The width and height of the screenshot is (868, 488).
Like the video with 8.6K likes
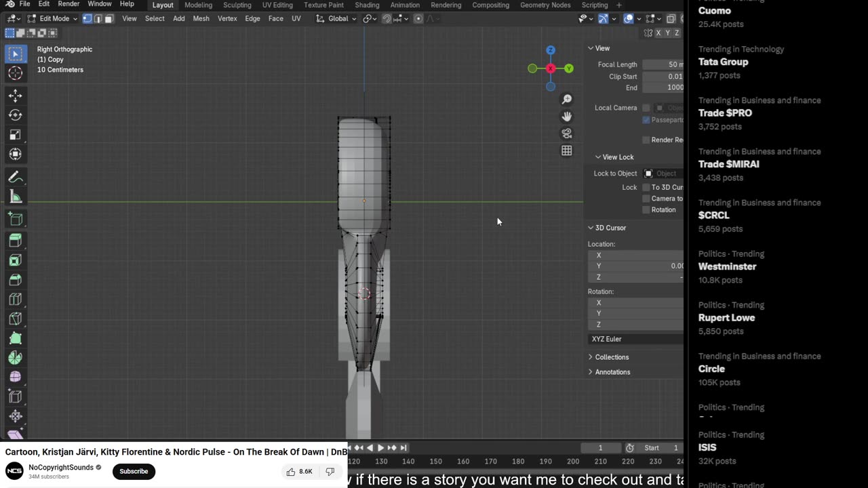[299, 472]
